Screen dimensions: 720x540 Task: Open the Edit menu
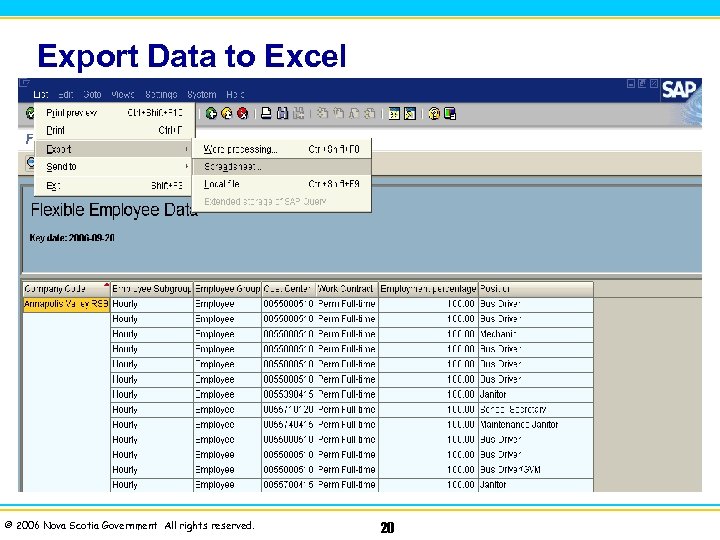[66, 95]
